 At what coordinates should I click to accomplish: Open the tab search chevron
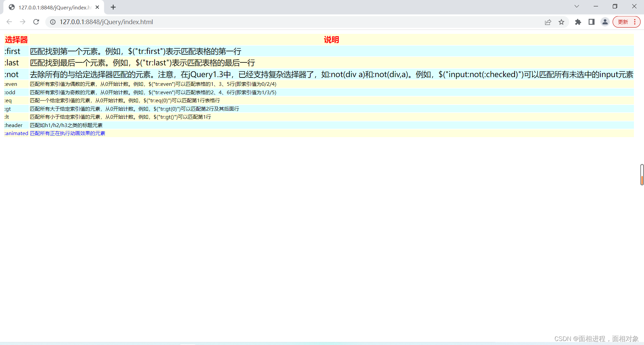click(577, 6)
